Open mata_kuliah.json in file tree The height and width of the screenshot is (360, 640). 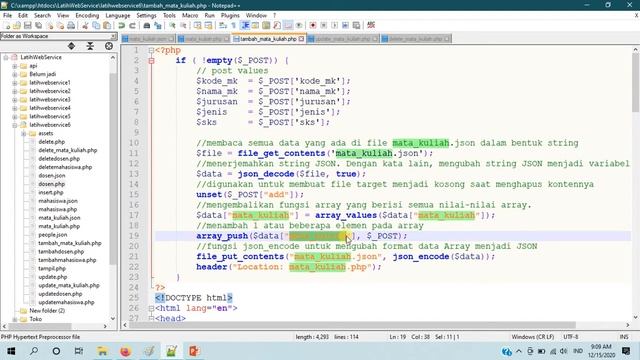59,218
